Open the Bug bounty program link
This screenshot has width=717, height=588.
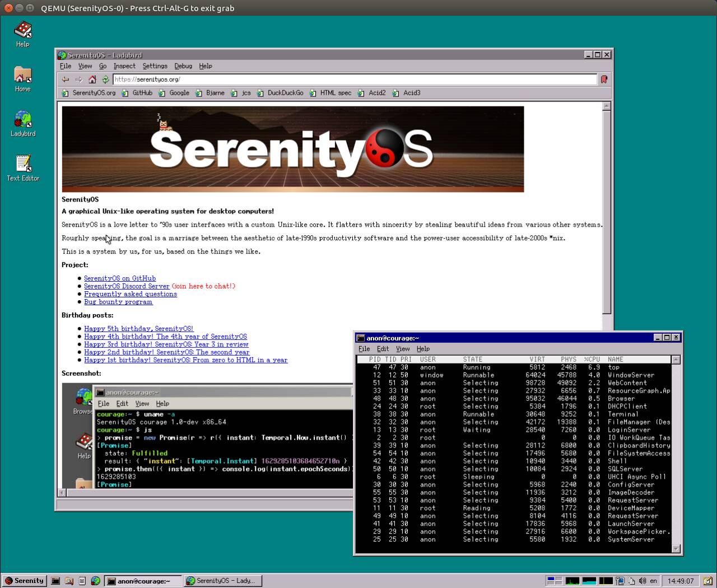(118, 302)
